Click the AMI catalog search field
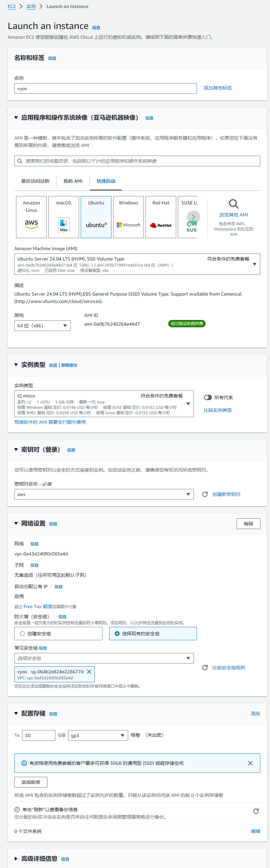 pyautogui.click(x=137, y=161)
